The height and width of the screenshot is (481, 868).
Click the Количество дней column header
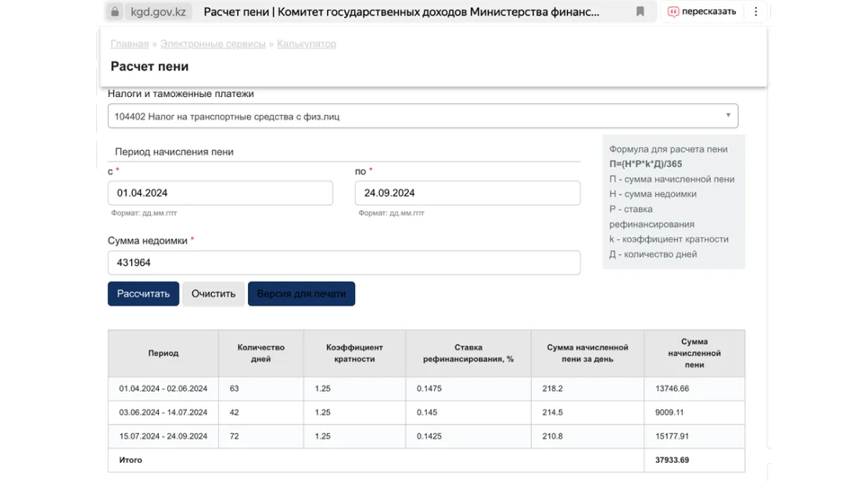pyautogui.click(x=260, y=354)
